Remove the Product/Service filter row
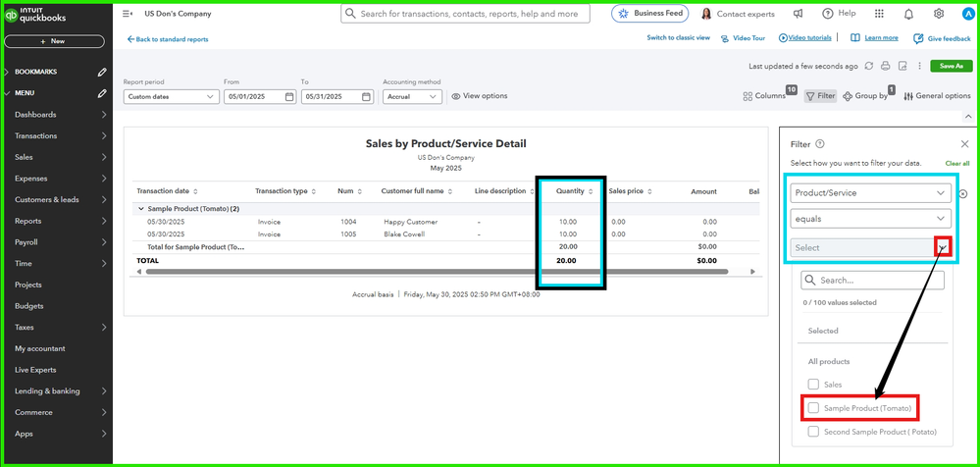This screenshot has height=467, width=980. point(963,194)
